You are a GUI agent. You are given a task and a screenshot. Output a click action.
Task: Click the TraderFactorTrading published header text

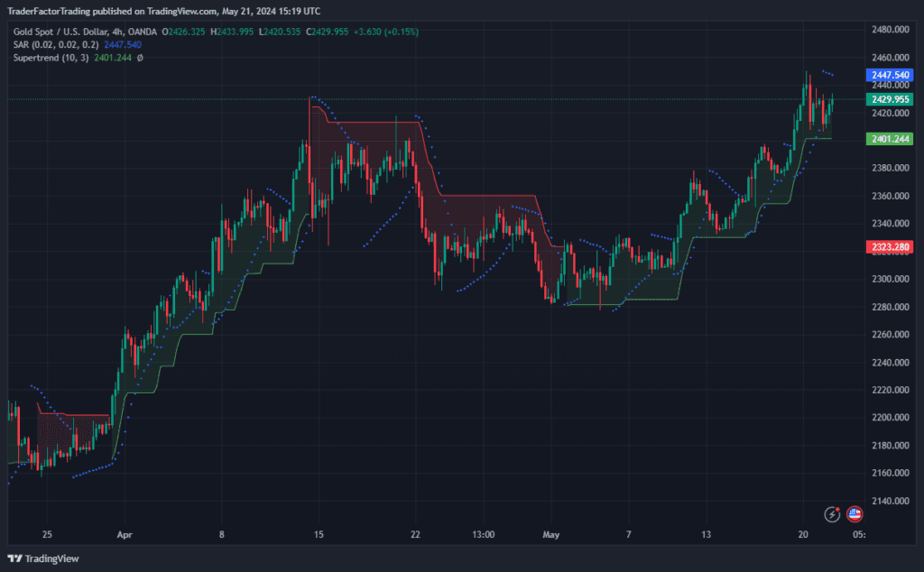[164, 11]
